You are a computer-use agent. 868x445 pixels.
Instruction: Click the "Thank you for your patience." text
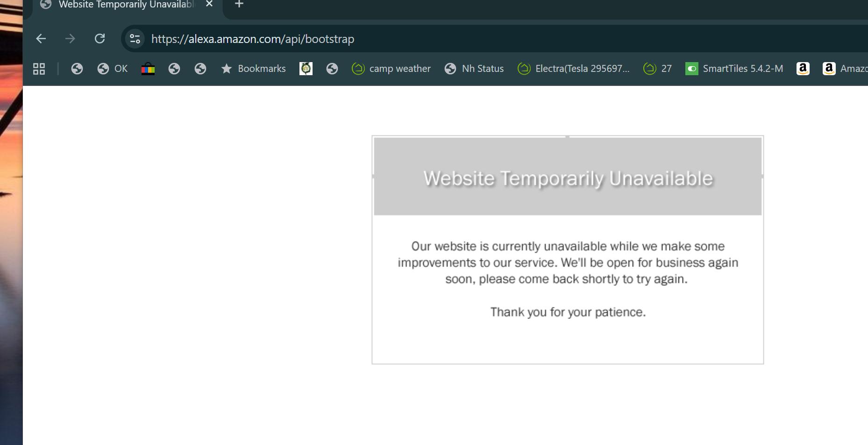click(568, 312)
